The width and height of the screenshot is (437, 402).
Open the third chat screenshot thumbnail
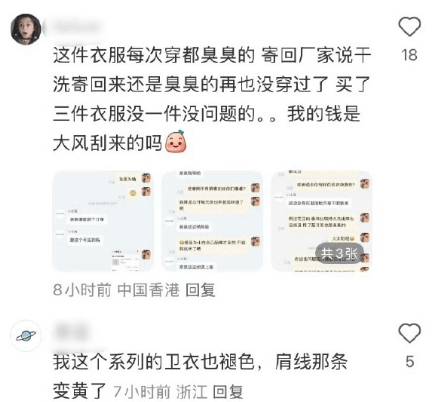coord(321,221)
